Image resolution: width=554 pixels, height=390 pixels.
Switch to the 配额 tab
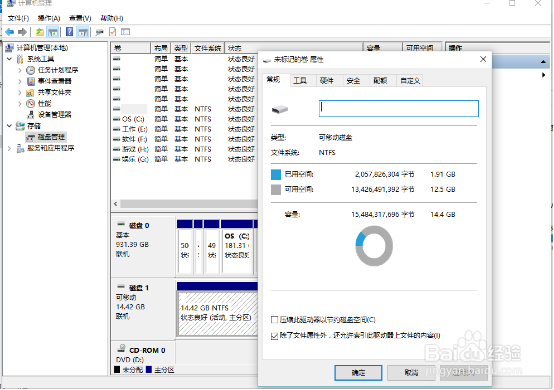380,81
